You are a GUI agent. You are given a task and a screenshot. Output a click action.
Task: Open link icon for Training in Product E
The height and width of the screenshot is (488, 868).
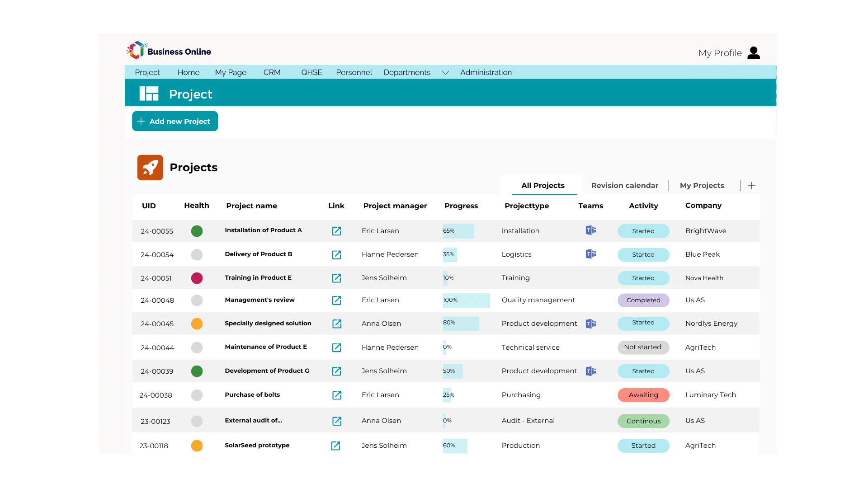[336, 278]
